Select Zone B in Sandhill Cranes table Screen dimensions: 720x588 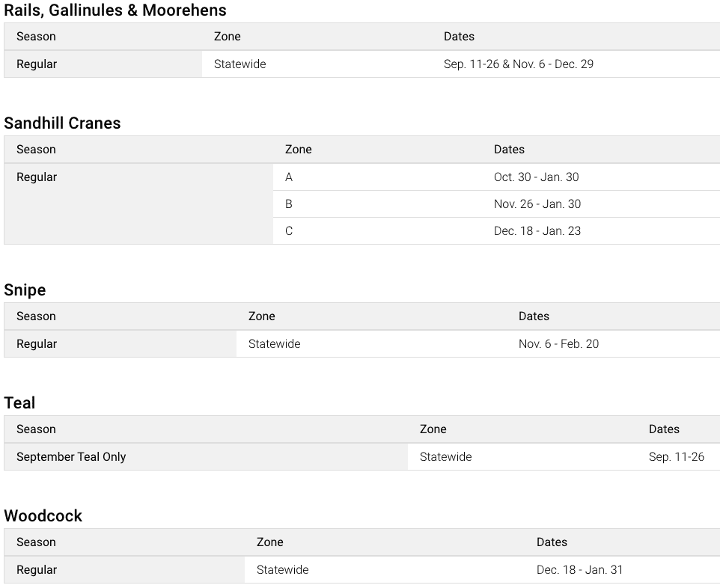(x=289, y=204)
